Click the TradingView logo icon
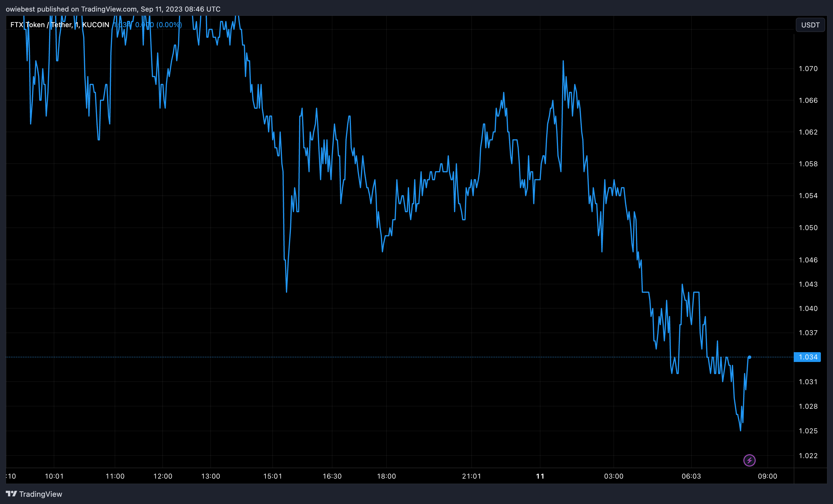Screen dimensions: 833x504 click(11, 494)
